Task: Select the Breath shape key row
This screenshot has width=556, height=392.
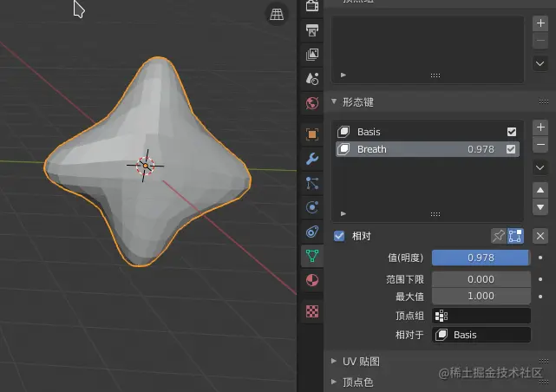Action: tap(428, 149)
